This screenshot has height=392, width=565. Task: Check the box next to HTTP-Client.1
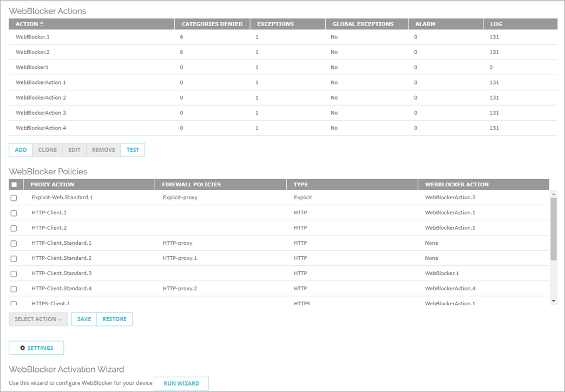14,213
